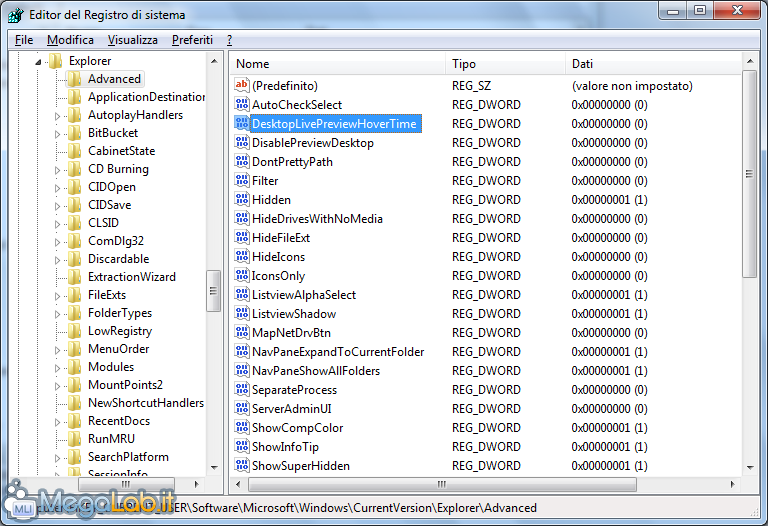This screenshot has height=526, width=768.
Task: Click the registry editor title bar icon
Action: (x=16, y=15)
